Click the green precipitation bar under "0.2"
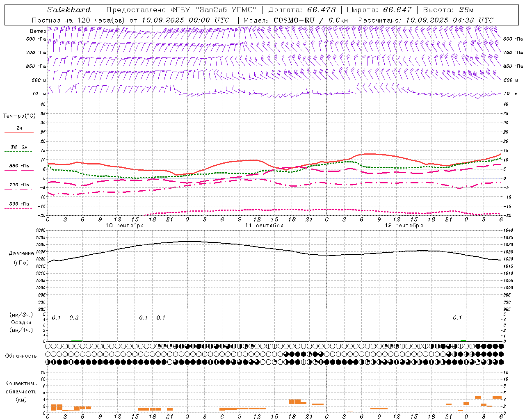The width and height of the screenshot is (525, 420). [x=77, y=340]
